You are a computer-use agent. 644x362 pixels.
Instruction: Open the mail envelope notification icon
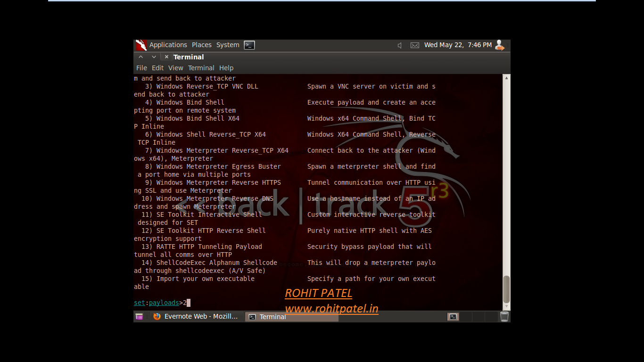coord(415,45)
